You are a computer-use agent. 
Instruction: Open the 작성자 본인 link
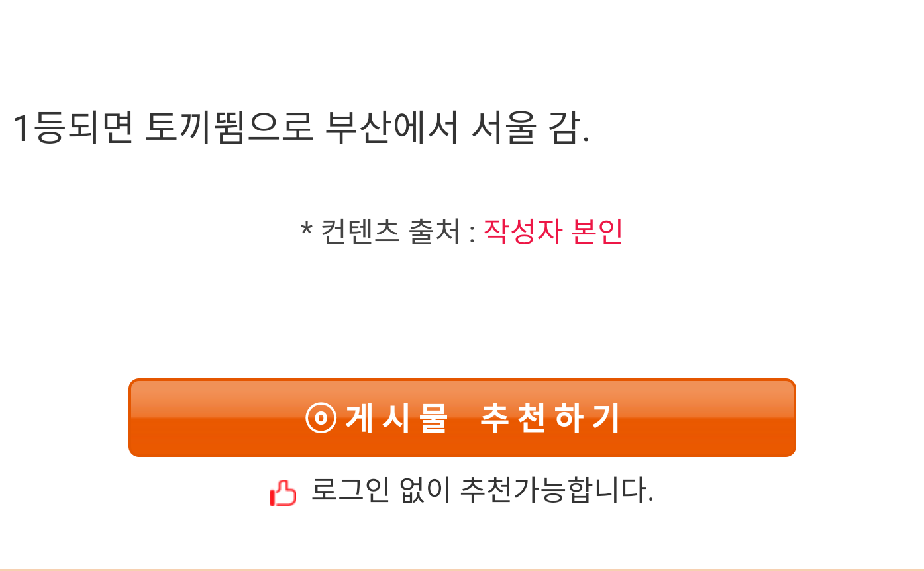click(x=553, y=231)
